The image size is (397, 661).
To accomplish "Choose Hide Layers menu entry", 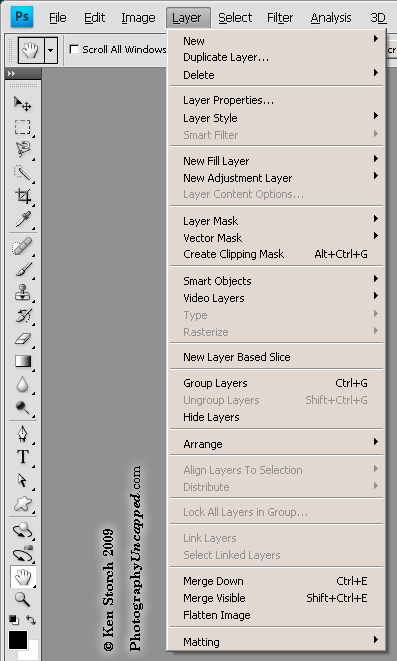I will (x=276, y=417).
